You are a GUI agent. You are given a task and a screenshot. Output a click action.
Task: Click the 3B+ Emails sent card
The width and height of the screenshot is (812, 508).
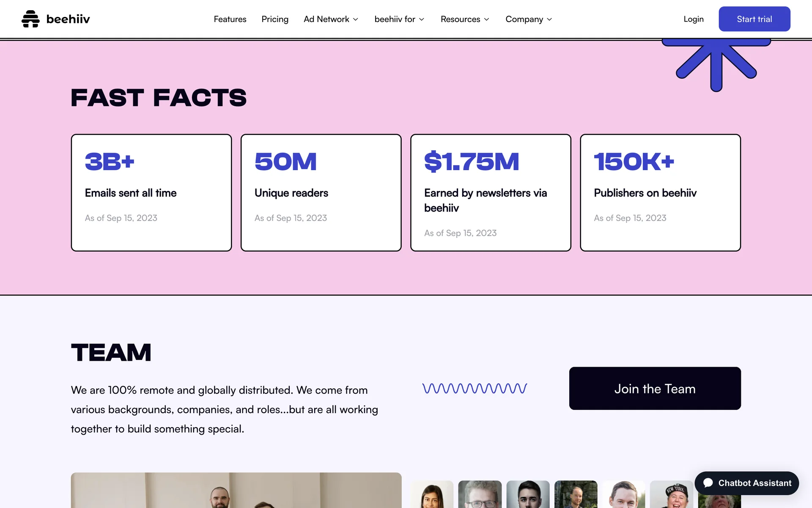pyautogui.click(x=151, y=193)
